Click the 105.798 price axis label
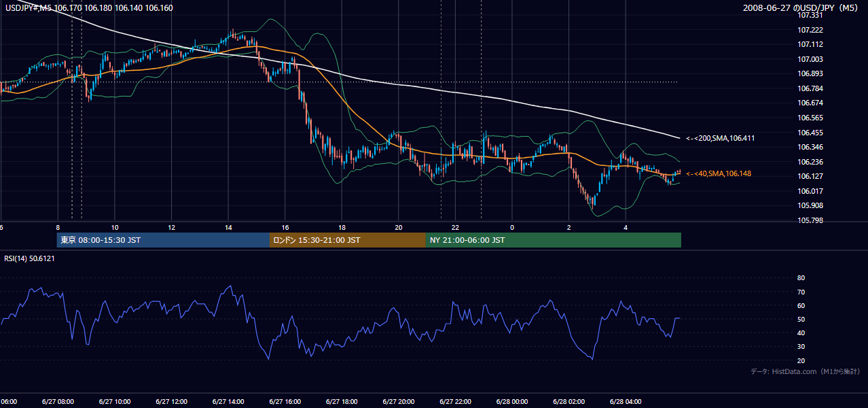This screenshot has width=868, height=408. pyautogui.click(x=811, y=220)
